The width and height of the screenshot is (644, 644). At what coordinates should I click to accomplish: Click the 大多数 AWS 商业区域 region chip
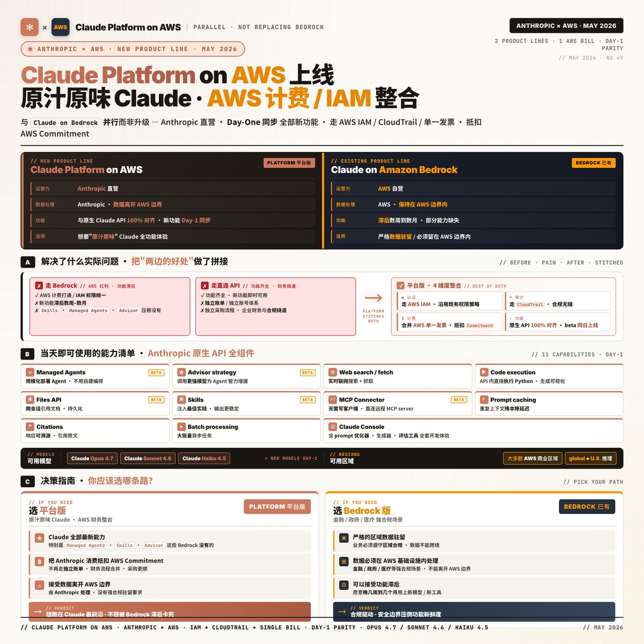[x=532, y=458]
